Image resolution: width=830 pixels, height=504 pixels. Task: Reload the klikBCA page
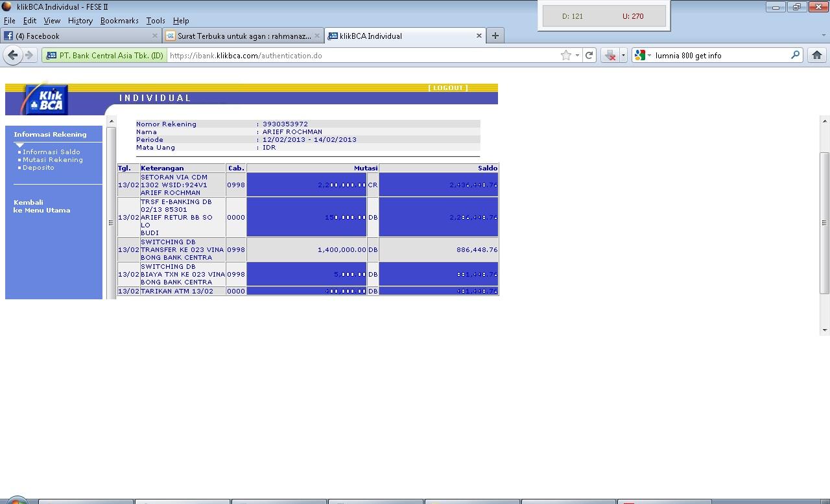click(x=589, y=56)
